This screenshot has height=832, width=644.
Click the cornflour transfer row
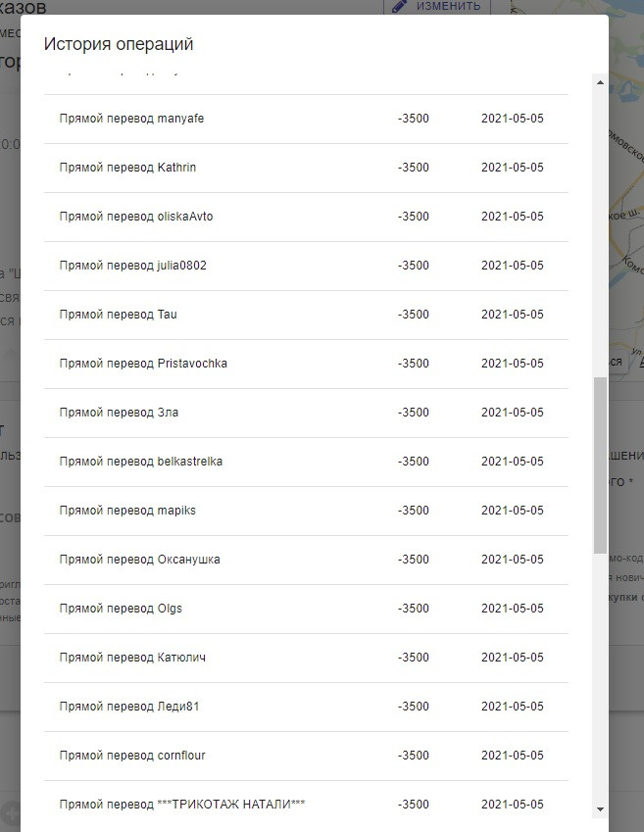[x=307, y=757]
